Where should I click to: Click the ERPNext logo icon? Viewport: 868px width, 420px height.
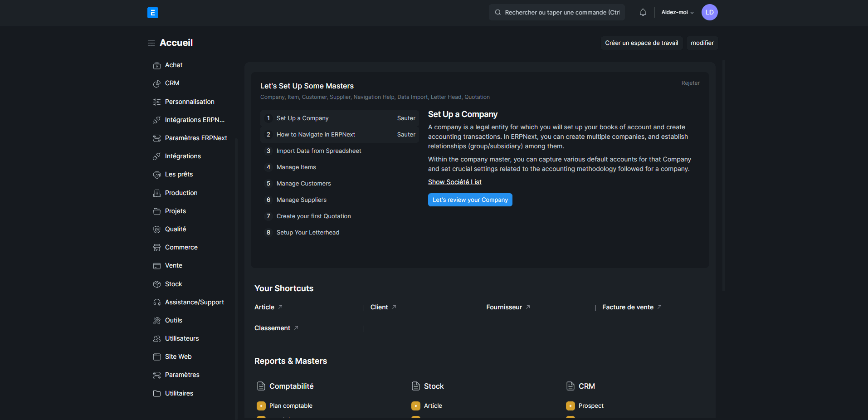click(x=153, y=13)
